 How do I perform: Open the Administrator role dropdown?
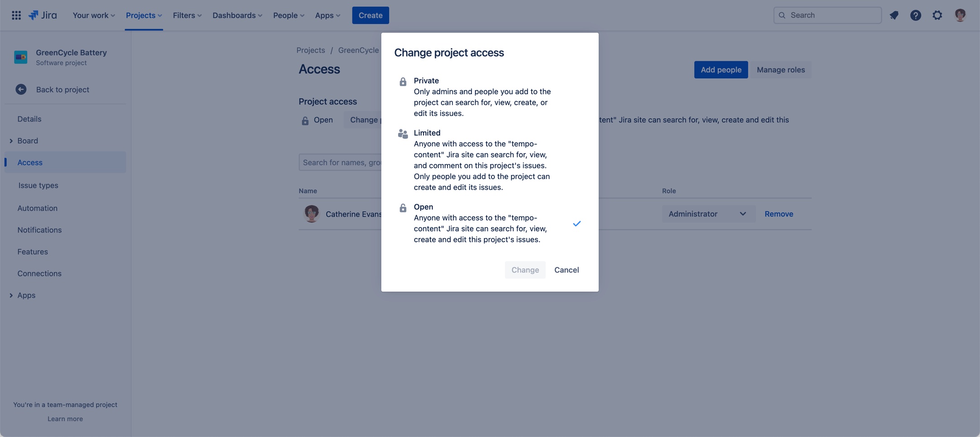click(708, 214)
